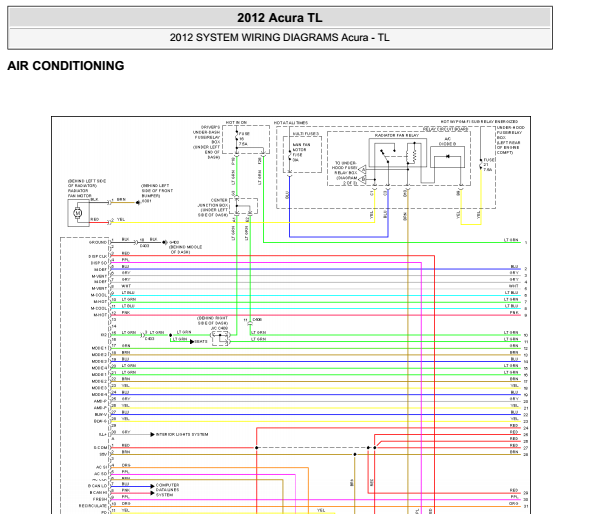Click the 'AC SI' pin label

pos(101,467)
